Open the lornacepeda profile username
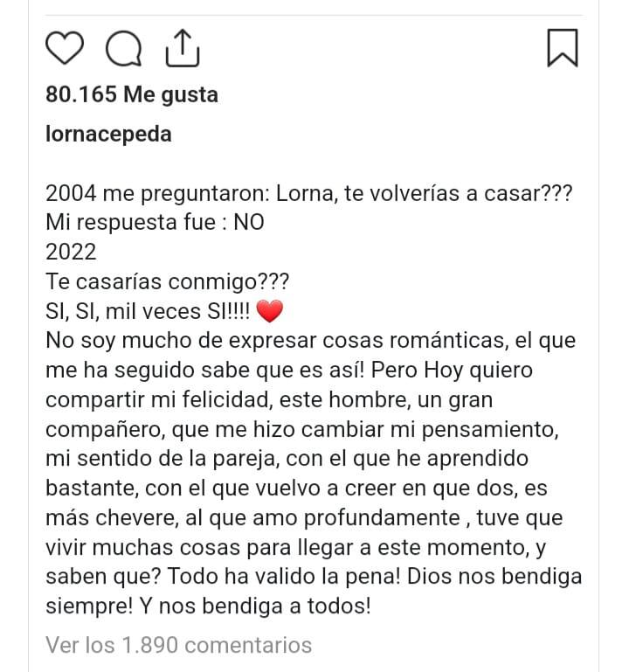The height and width of the screenshot is (672, 629). click(x=108, y=135)
